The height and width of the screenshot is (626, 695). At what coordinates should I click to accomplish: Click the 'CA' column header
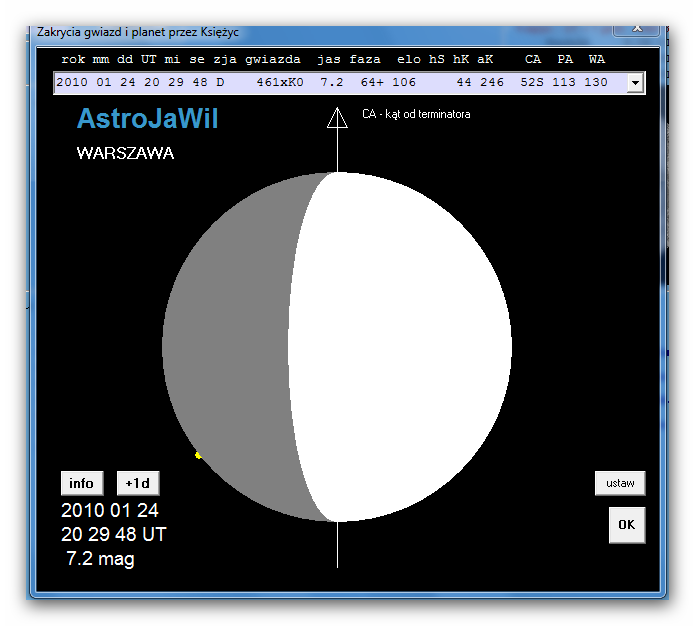point(533,59)
